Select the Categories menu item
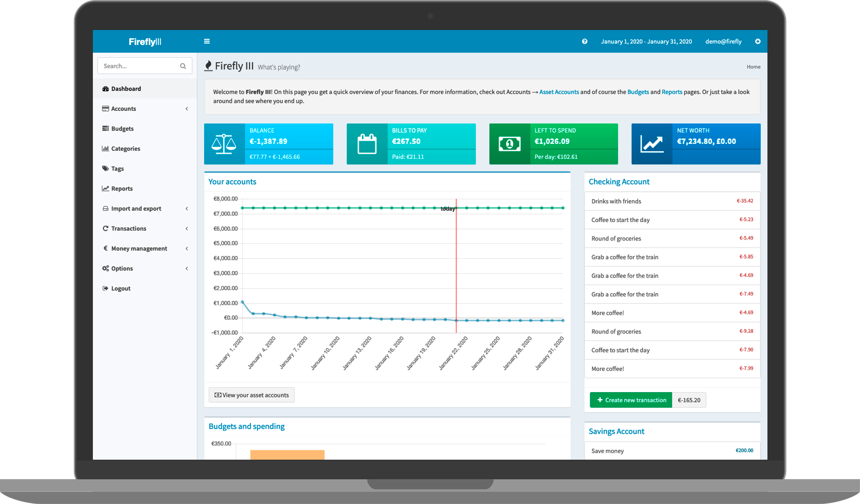The width and height of the screenshot is (860, 504). click(125, 148)
